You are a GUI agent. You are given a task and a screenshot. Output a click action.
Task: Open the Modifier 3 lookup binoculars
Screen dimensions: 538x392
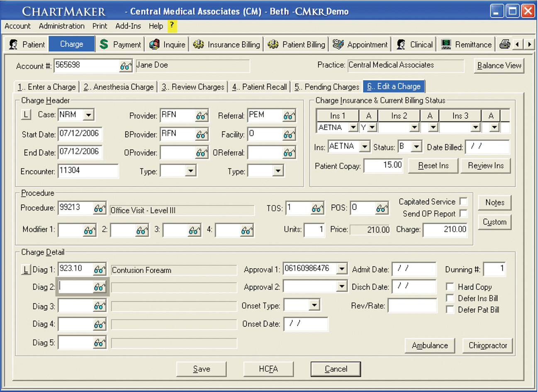tap(195, 231)
